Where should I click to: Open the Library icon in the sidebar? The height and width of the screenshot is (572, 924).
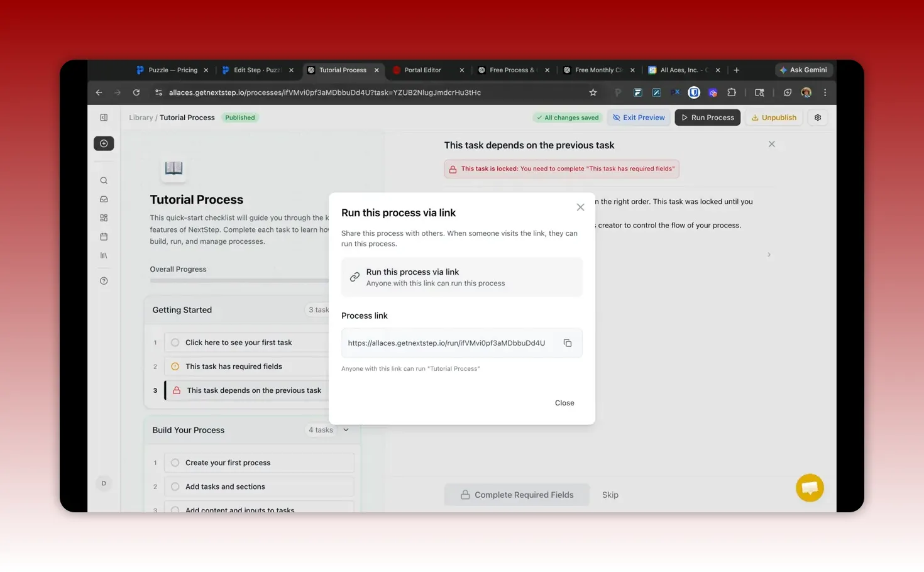pyautogui.click(x=103, y=256)
